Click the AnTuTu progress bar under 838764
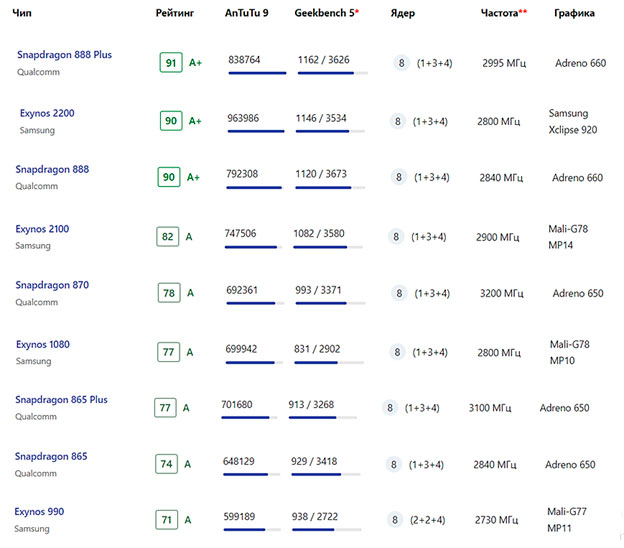Screen dimensions: 624x548 click(257, 73)
